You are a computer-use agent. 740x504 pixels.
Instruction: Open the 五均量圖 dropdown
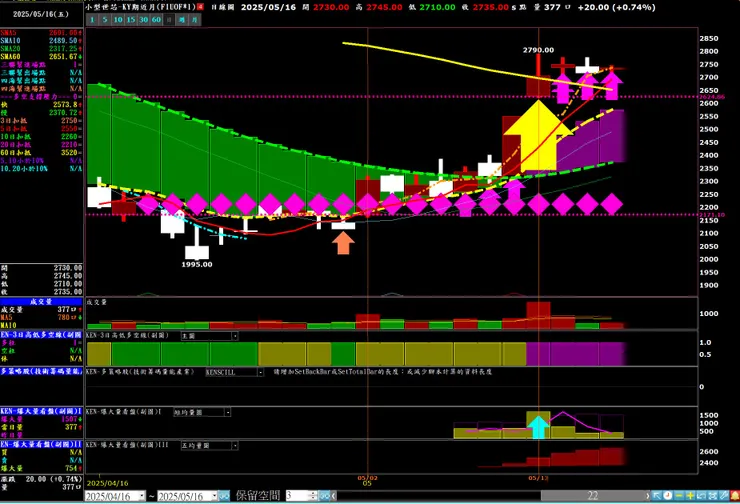235,445
